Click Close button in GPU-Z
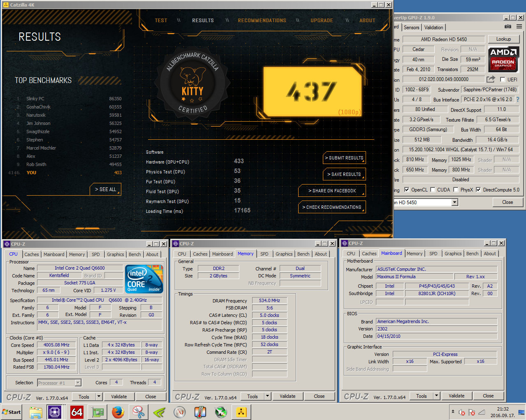The width and height of the screenshot is (526, 420). tap(507, 202)
